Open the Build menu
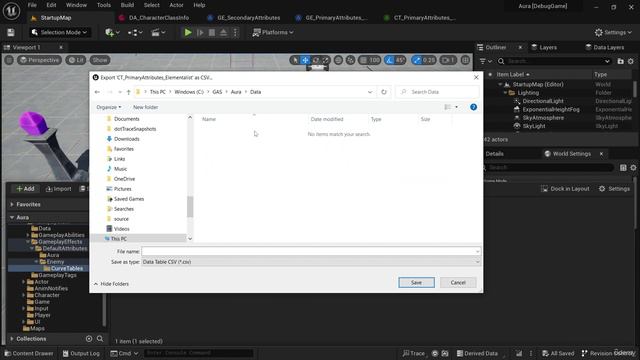 click(x=127, y=5)
